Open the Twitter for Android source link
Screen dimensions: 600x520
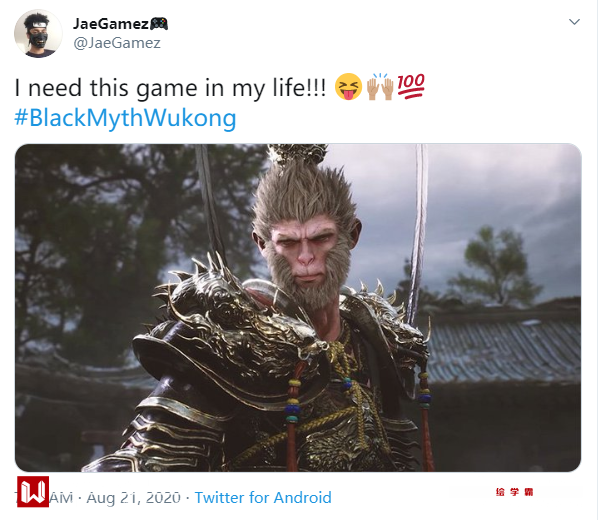coord(263,498)
